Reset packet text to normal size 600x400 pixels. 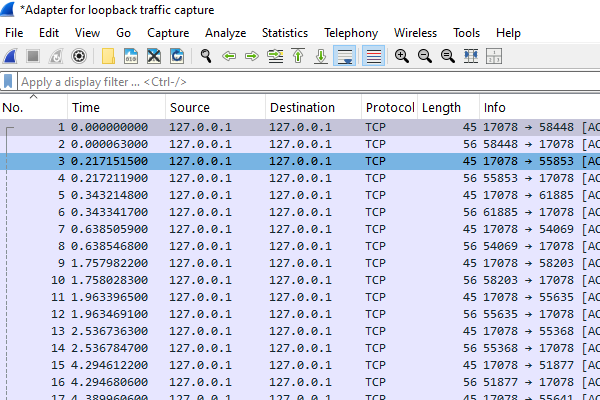pyautogui.click(x=448, y=56)
